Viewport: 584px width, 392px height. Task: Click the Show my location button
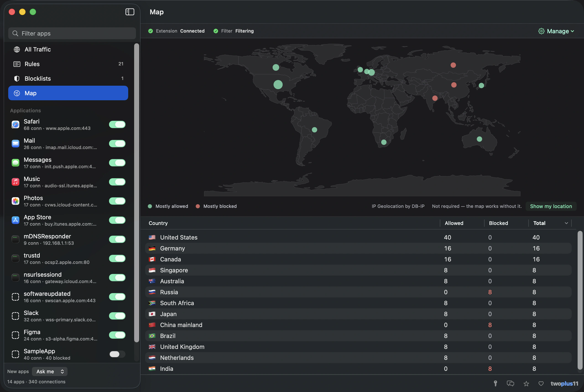tap(551, 206)
